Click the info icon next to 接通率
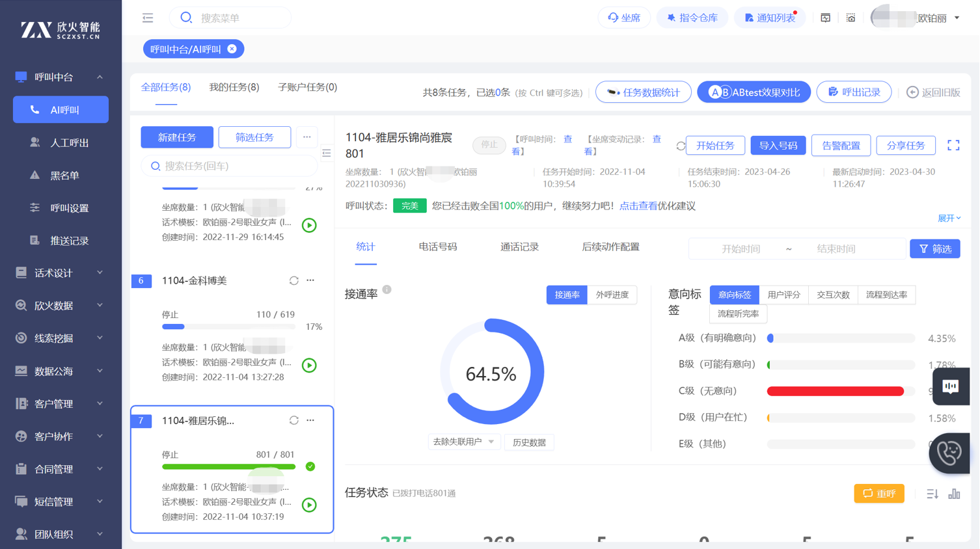This screenshot has width=980, height=549. click(x=387, y=289)
